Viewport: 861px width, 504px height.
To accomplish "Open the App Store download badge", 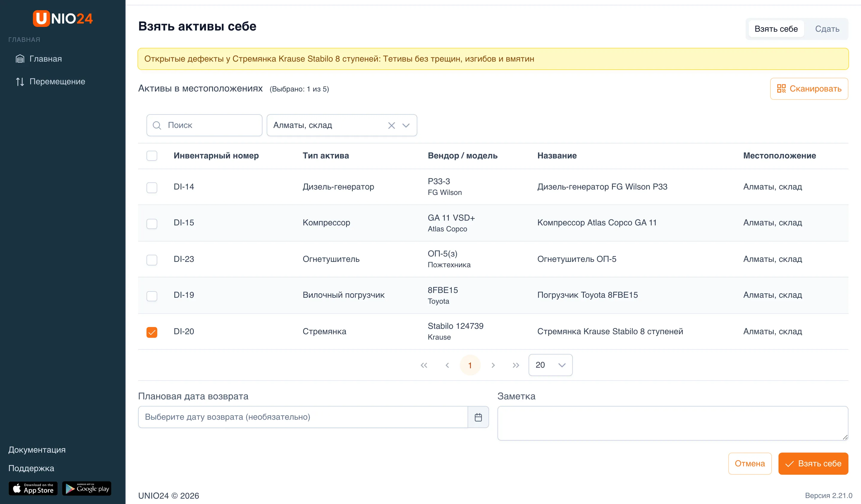I will click(33, 489).
